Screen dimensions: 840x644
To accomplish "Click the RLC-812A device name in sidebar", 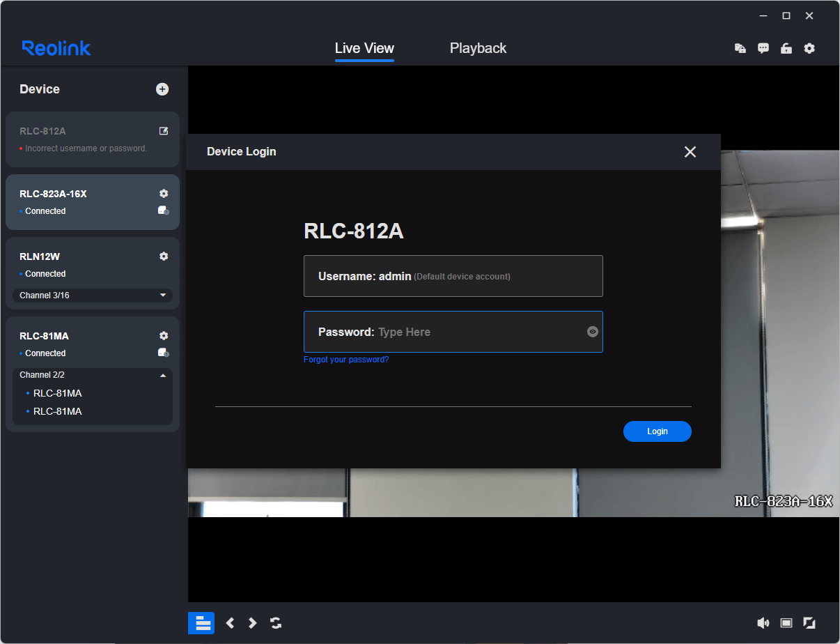I will [x=42, y=131].
